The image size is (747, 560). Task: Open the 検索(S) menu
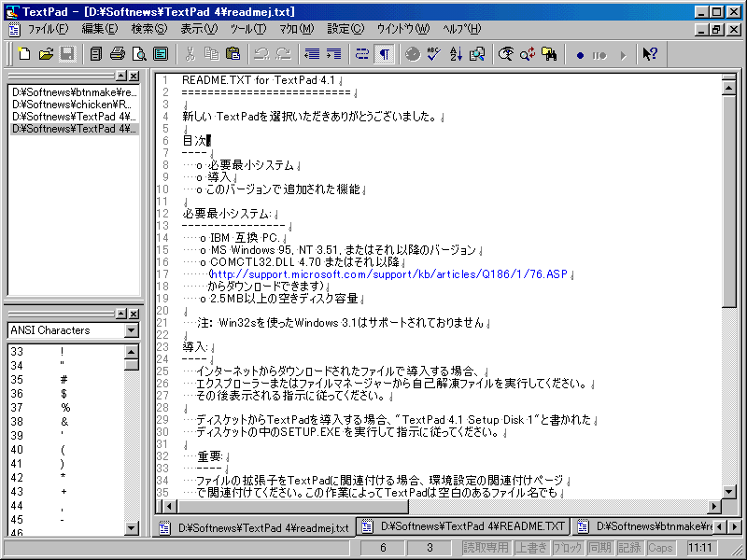(149, 29)
